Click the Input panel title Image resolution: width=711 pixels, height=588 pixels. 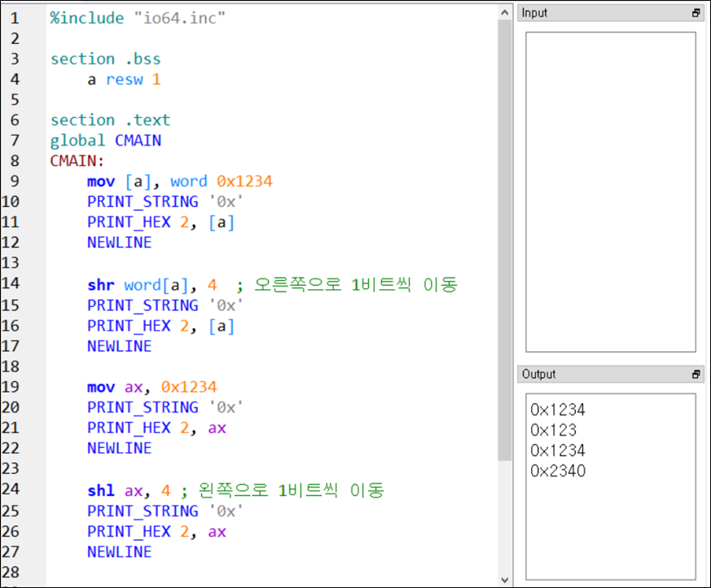click(534, 13)
